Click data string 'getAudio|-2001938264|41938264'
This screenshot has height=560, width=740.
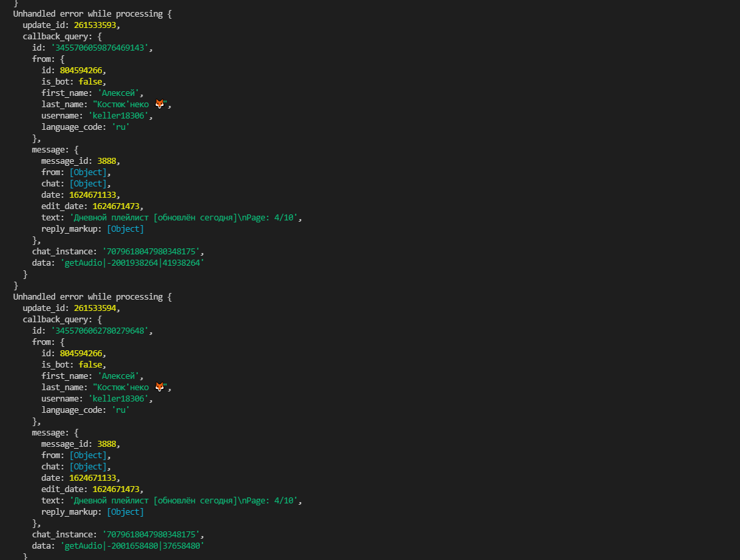(132, 263)
